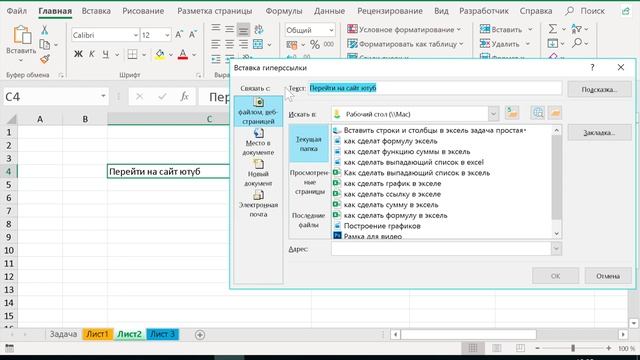Select link to файлом, веб-страницей option
The height and width of the screenshot is (360, 640).
[258, 111]
